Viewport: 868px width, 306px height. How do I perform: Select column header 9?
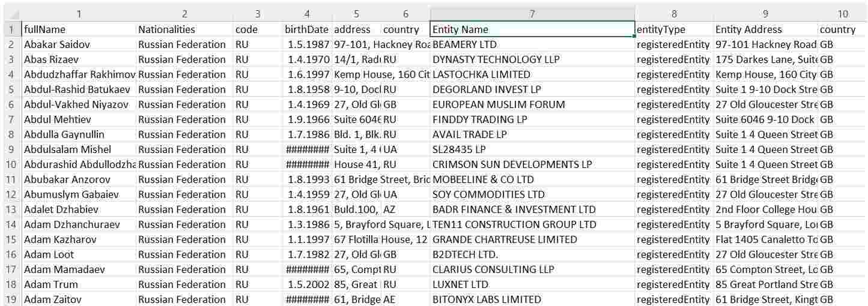[x=765, y=14]
